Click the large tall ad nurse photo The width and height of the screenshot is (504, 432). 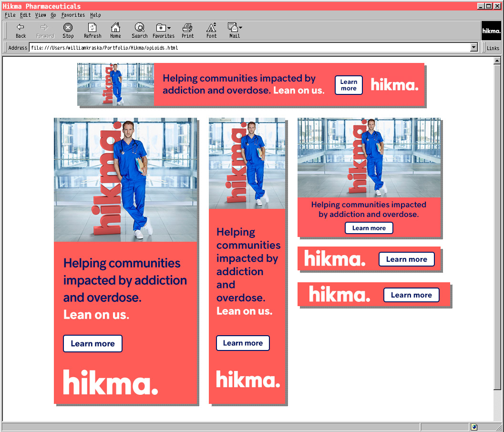point(125,180)
